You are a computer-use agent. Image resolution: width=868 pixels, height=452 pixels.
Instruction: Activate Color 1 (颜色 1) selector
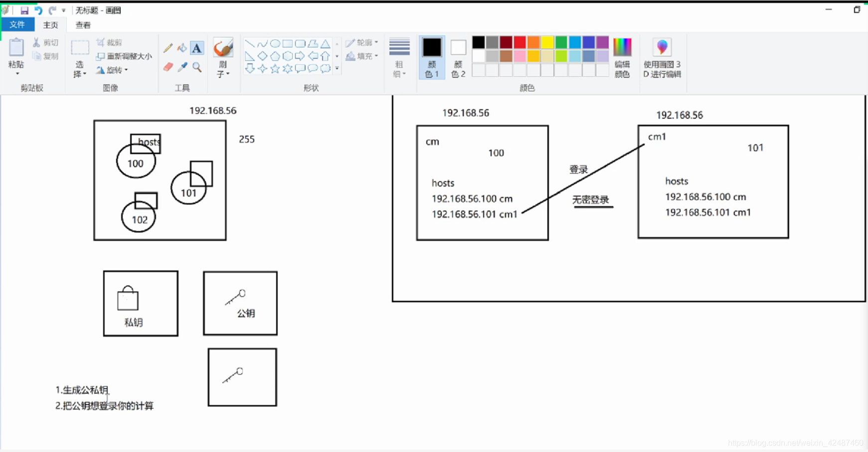tap(432, 58)
